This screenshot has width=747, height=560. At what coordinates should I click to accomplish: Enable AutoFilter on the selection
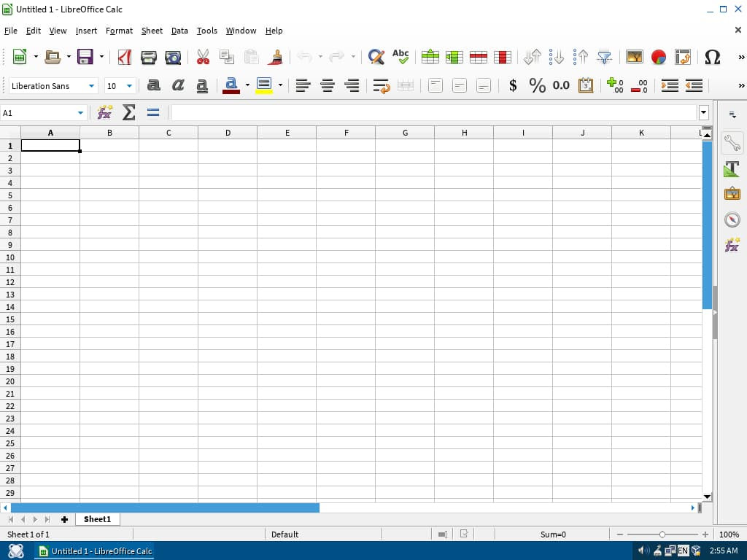(x=603, y=57)
